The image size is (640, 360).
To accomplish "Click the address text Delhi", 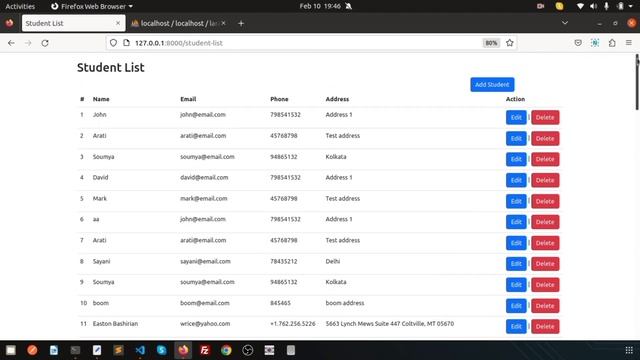I will point(333,261).
